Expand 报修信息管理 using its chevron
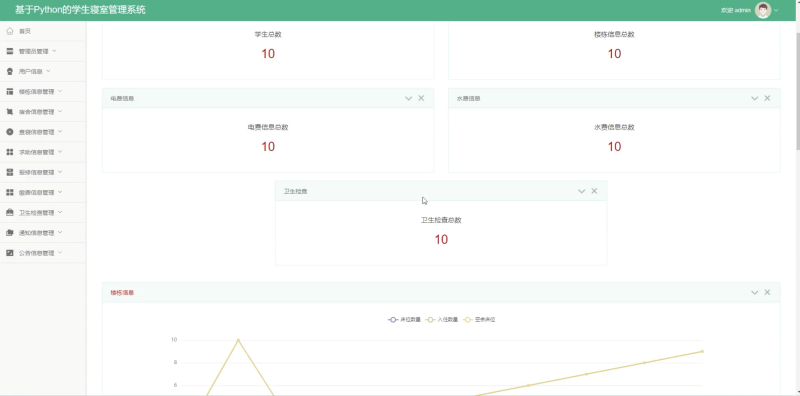 click(60, 172)
